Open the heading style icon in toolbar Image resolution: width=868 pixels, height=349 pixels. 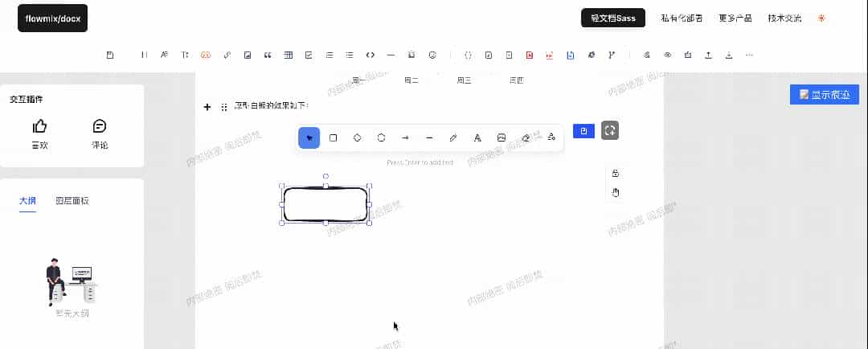pos(144,55)
